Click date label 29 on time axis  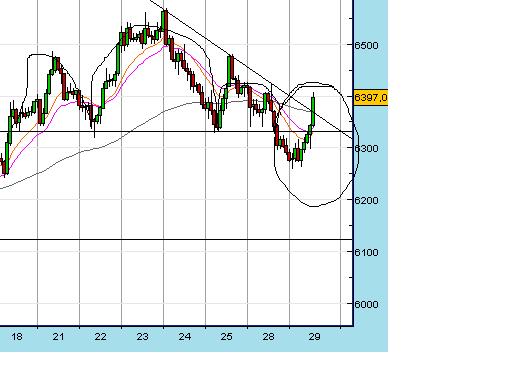314,337
